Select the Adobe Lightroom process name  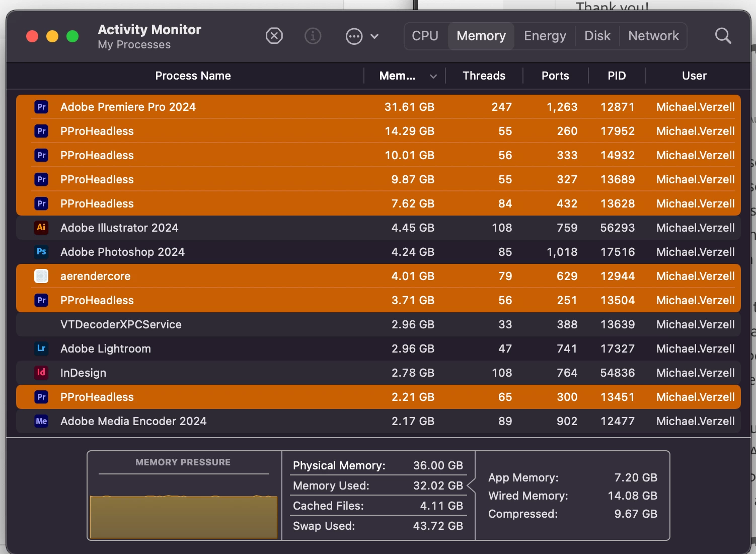(x=106, y=349)
